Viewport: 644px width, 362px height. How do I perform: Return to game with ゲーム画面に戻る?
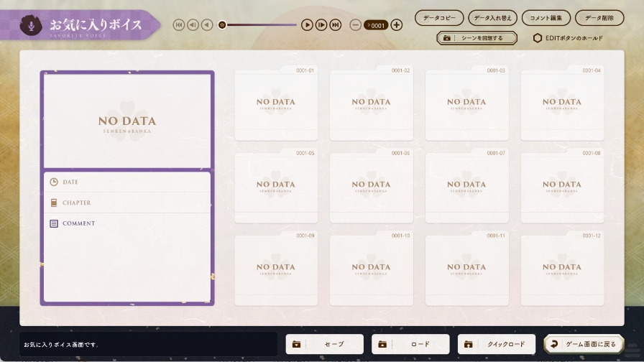pyautogui.click(x=584, y=344)
